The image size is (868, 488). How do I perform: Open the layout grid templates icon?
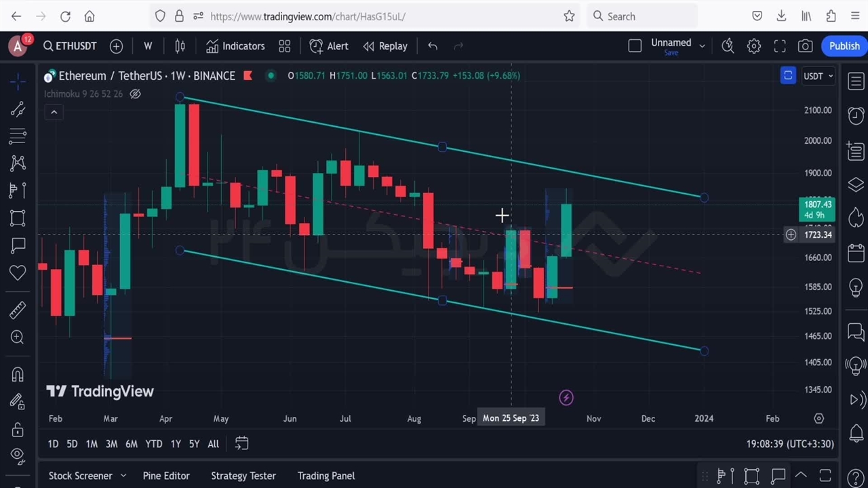coord(285,46)
